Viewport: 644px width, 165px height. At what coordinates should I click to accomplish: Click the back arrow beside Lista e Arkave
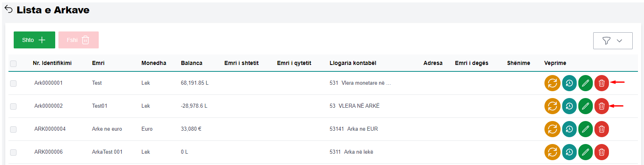click(8, 10)
